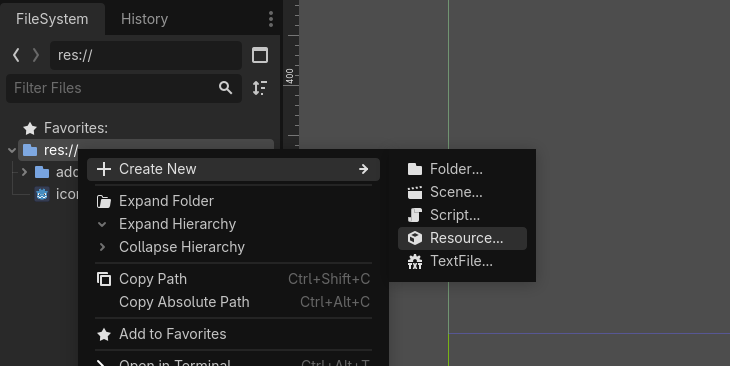Create a new Script from the submenu

click(x=462, y=215)
